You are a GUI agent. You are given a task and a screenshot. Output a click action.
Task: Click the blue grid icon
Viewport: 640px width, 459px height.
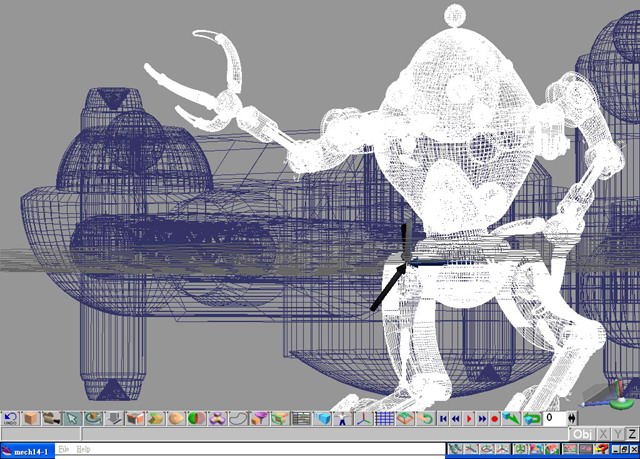(x=385, y=418)
